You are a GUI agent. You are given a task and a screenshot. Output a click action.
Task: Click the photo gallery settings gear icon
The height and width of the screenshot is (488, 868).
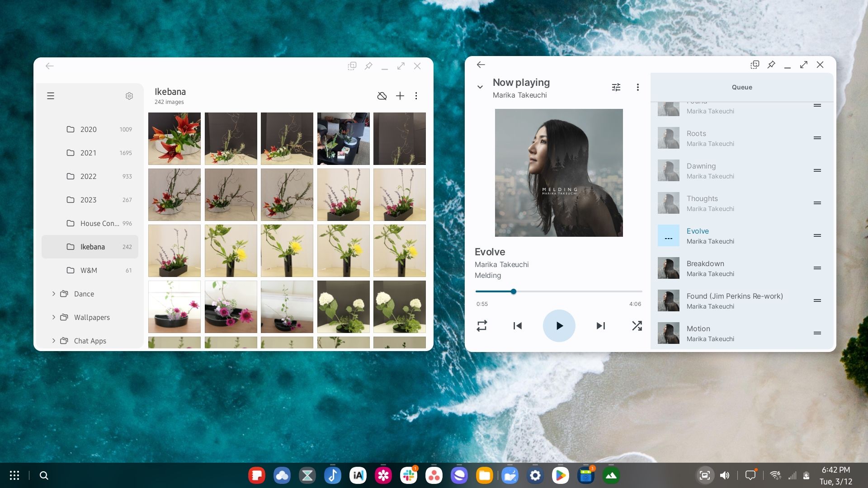(x=129, y=95)
